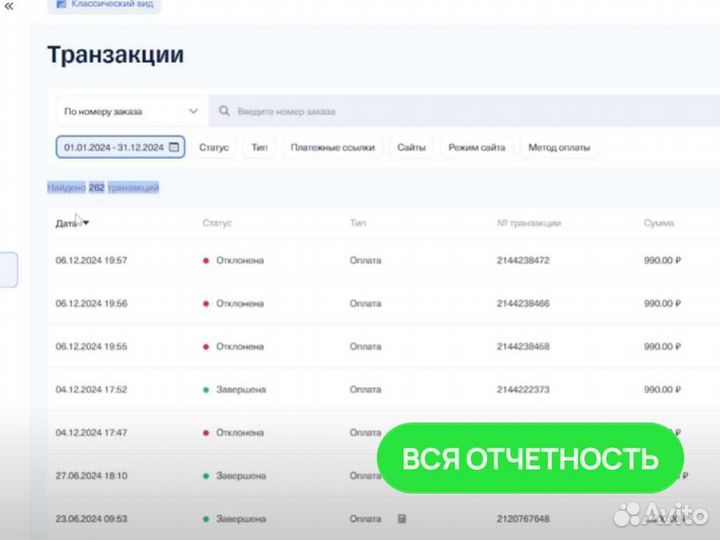Click the Статус column header

click(x=217, y=223)
